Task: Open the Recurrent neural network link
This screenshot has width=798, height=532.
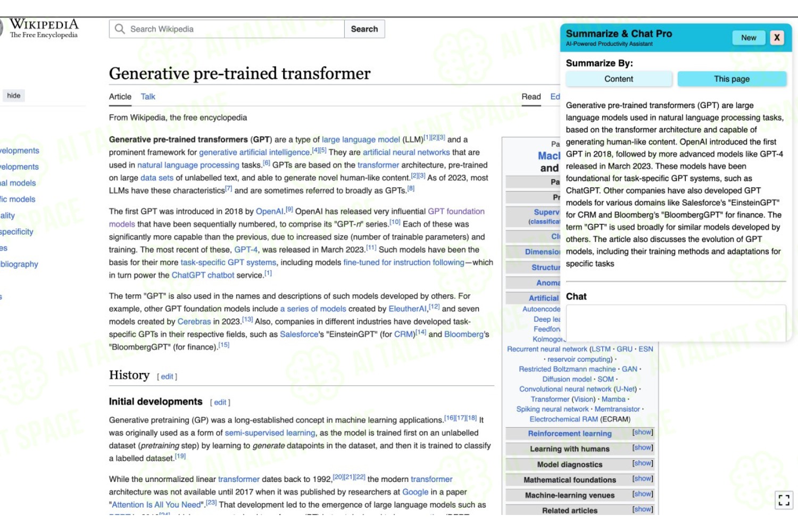Action: click(x=547, y=349)
